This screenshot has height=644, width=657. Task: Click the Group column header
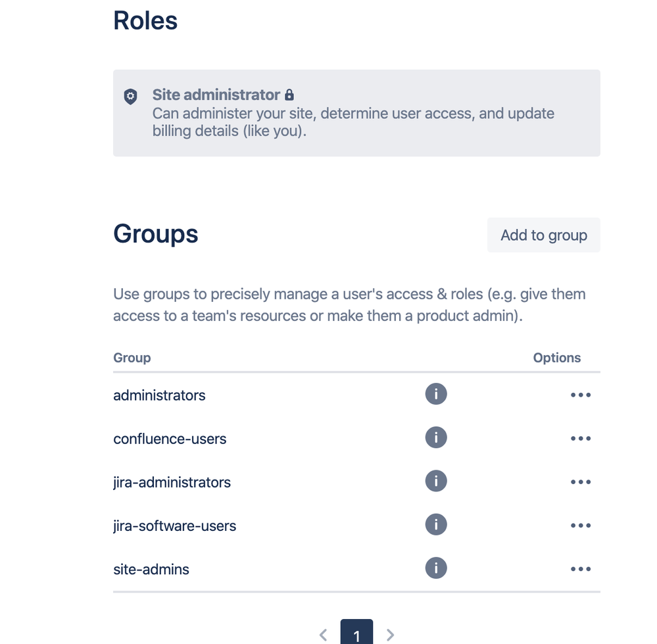[x=132, y=358]
